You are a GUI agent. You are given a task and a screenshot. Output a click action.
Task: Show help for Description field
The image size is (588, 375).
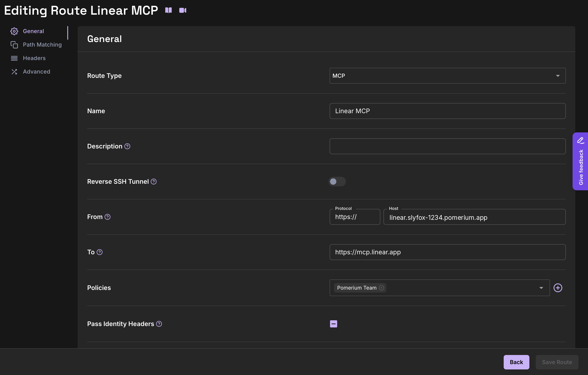click(x=127, y=146)
